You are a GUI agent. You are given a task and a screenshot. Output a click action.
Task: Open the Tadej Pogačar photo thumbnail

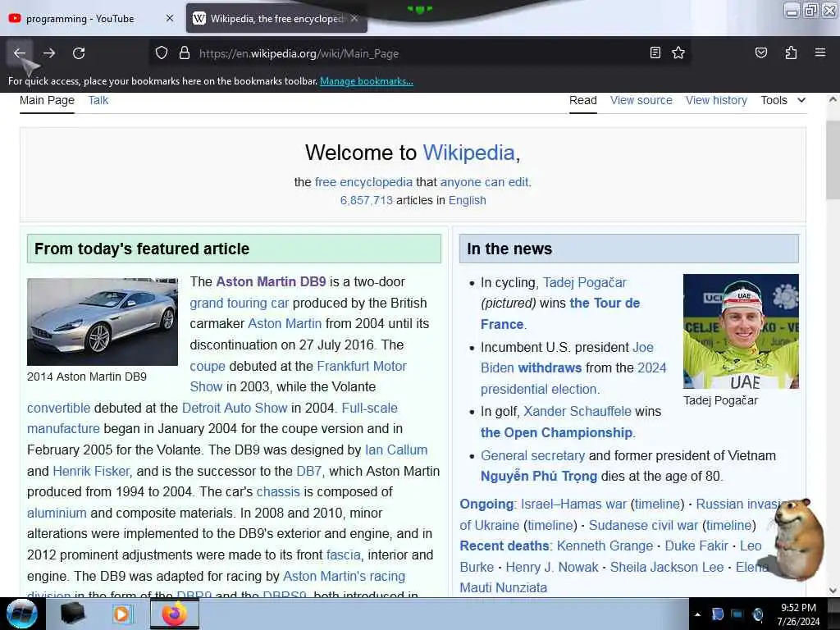point(741,331)
